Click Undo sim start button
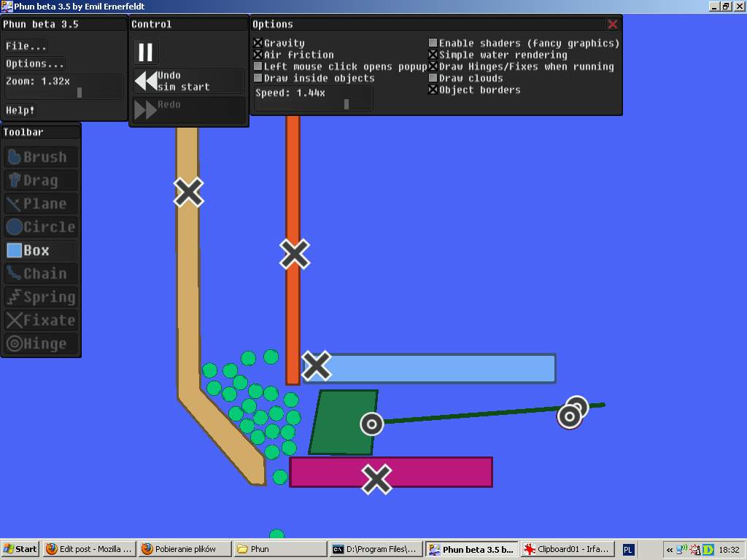Viewport: 747px width, 560px height. coord(188,81)
